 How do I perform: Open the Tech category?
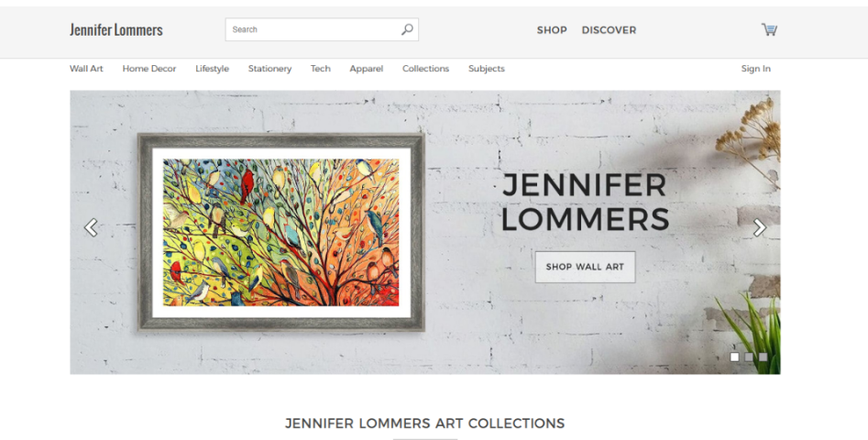(x=321, y=69)
